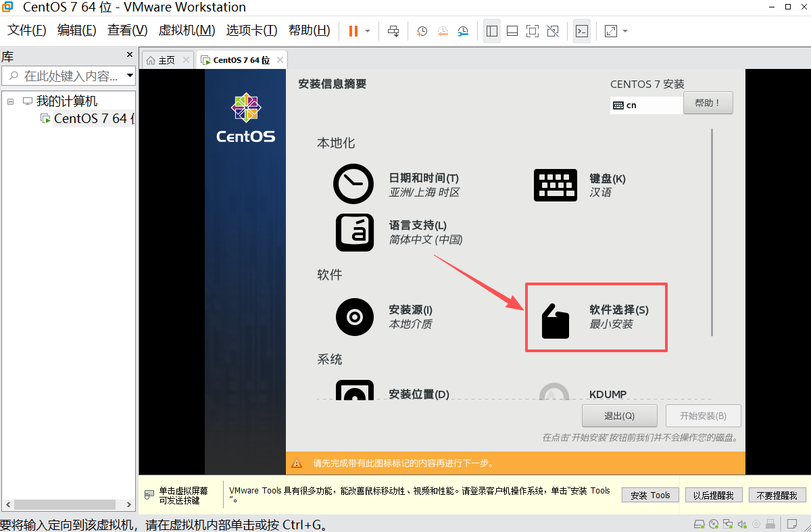The height and width of the screenshot is (532, 811).
Task: Click the network adapter status icon
Action: click(x=728, y=524)
